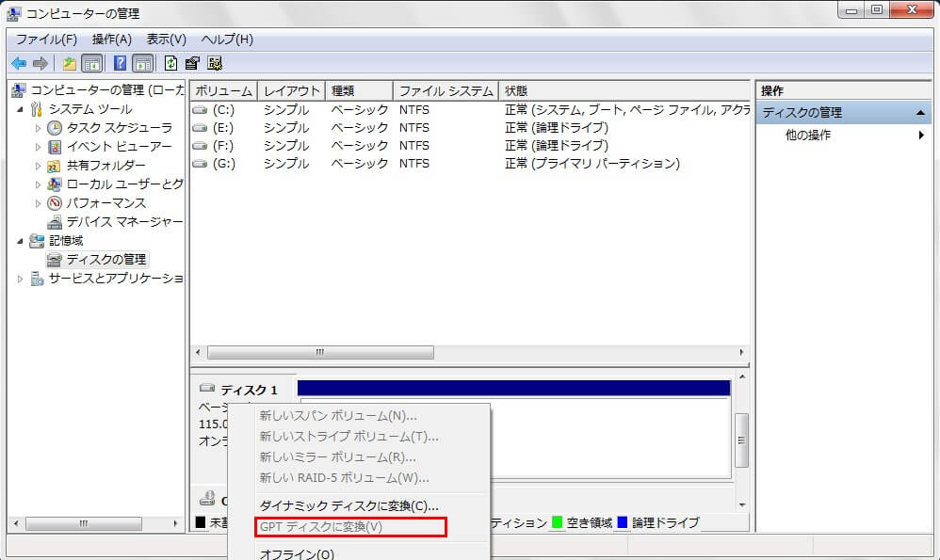Click the Up one level folder icon

pyautogui.click(x=70, y=63)
